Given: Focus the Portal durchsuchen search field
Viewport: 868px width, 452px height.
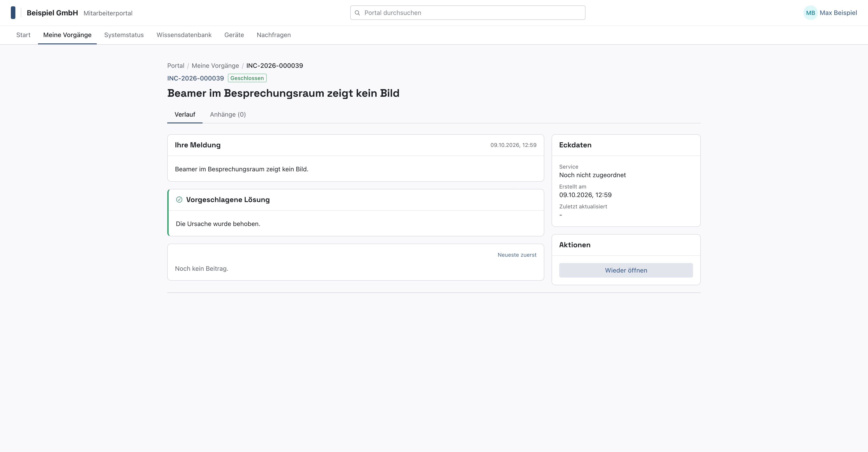Looking at the screenshot, I should click(468, 13).
